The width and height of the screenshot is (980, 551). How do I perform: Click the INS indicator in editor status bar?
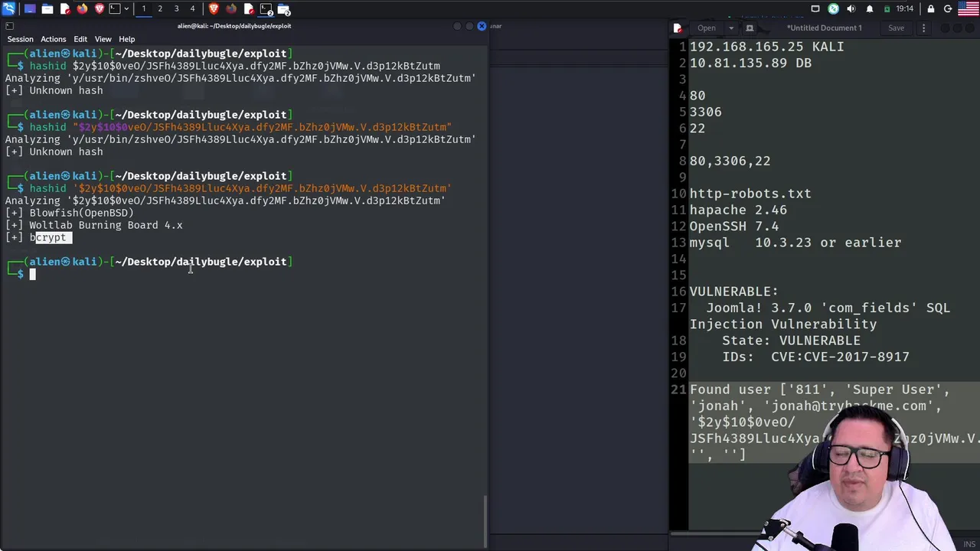coord(969,544)
